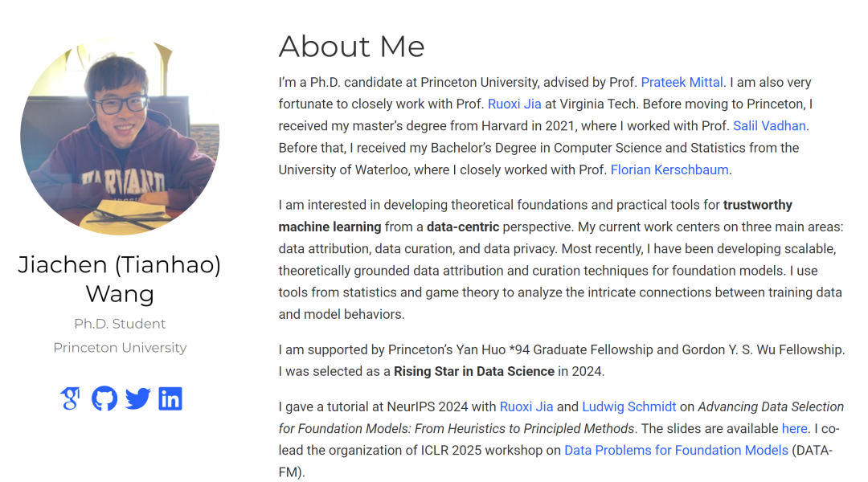Viewport: 868px width, 482px height.
Task: Click the bold Rising Star in Data Science text
Action: click(473, 371)
